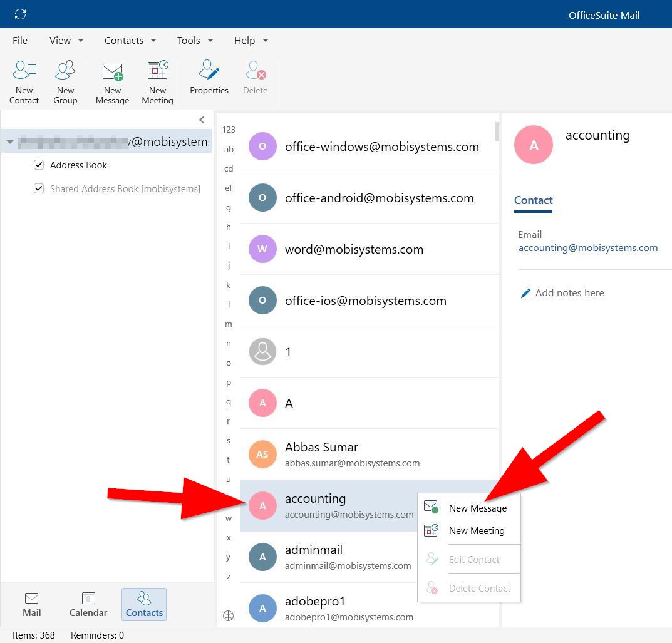This screenshot has height=643, width=672.
Task: Open the File menu
Action: point(19,40)
